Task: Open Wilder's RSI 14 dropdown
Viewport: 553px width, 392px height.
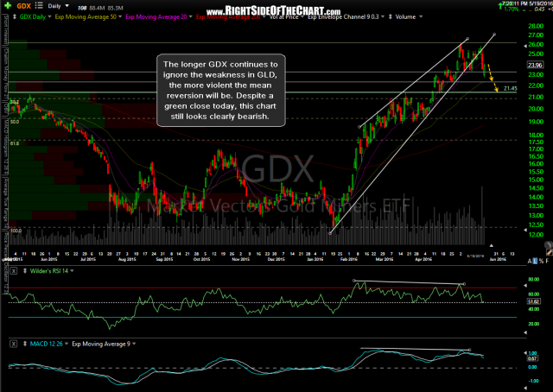Action: point(72,271)
